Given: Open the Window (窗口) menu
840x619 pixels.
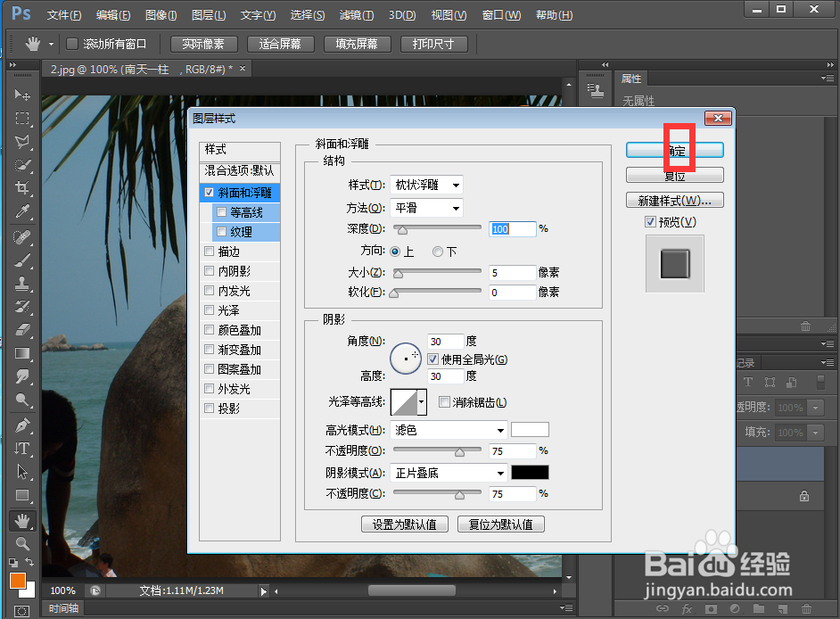Looking at the screenshot, I should tap(501, 15).
